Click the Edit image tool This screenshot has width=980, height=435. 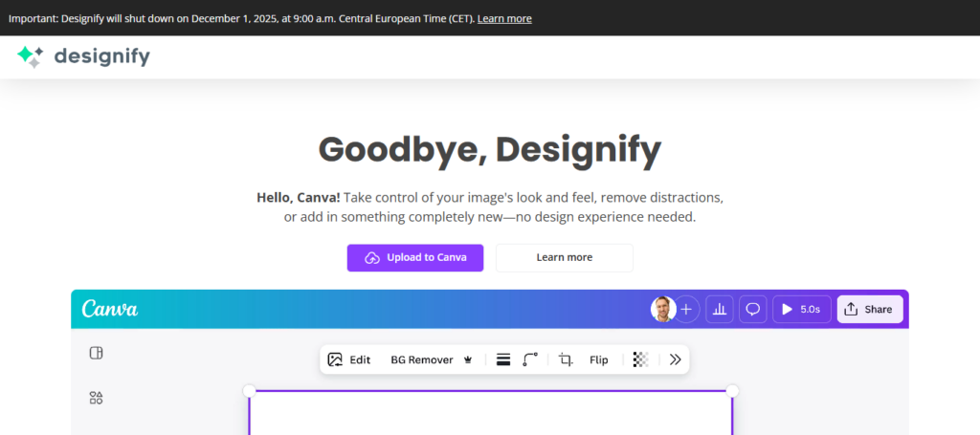pos(349,359)
